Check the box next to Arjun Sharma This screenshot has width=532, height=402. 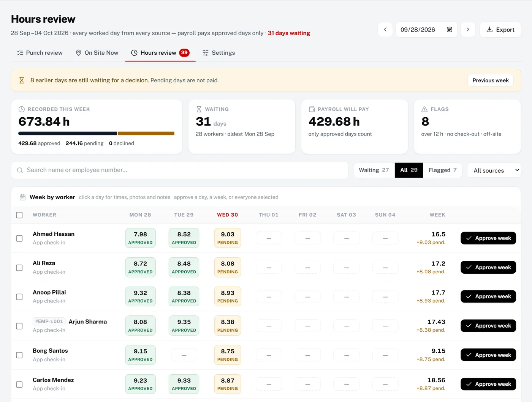pyautogui.click(x=19, y=326)
